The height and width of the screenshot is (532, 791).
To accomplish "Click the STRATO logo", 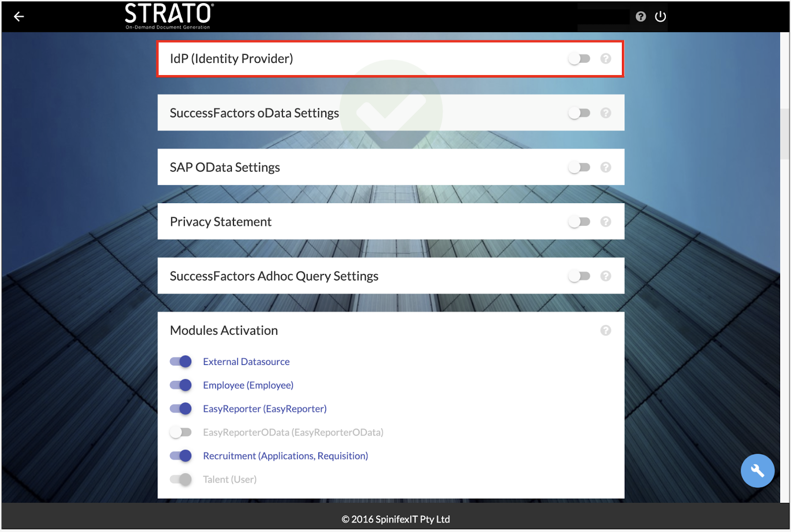I will (169, 16).
